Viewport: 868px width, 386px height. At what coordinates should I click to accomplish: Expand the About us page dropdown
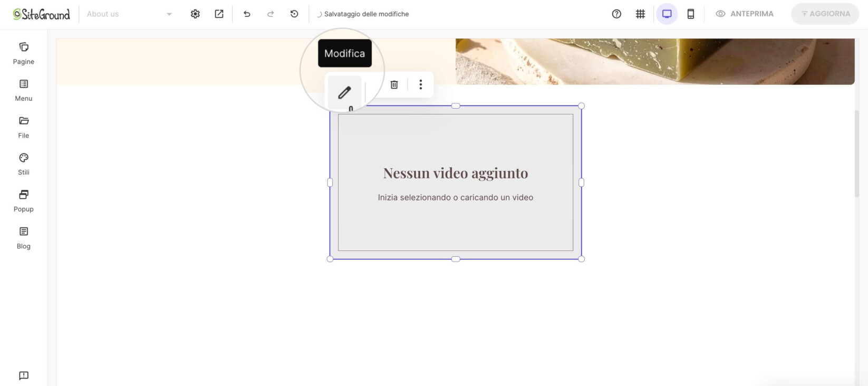129,14
